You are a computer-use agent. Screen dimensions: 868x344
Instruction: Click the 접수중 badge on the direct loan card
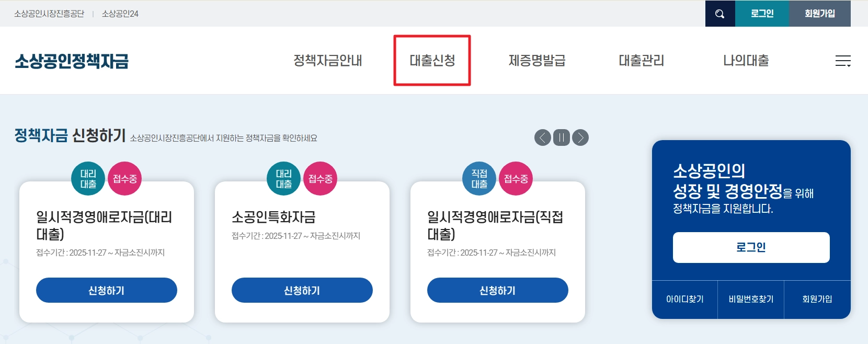(x=516, y=178)
